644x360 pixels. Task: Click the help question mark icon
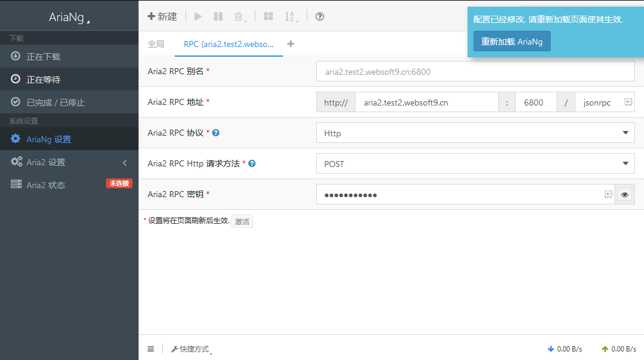click(x=319, y=16)
